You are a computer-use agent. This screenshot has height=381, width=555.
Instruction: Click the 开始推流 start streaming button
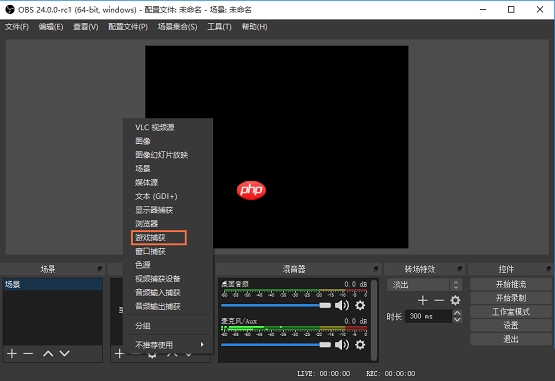point(510,284)
